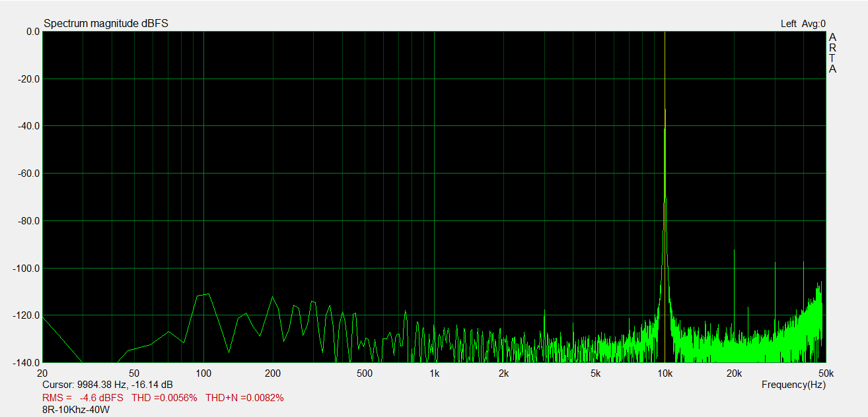Click the 'Left' channel label
Image resolution: width=868 pixels, height=417 pixels.
tap(788, 24)
